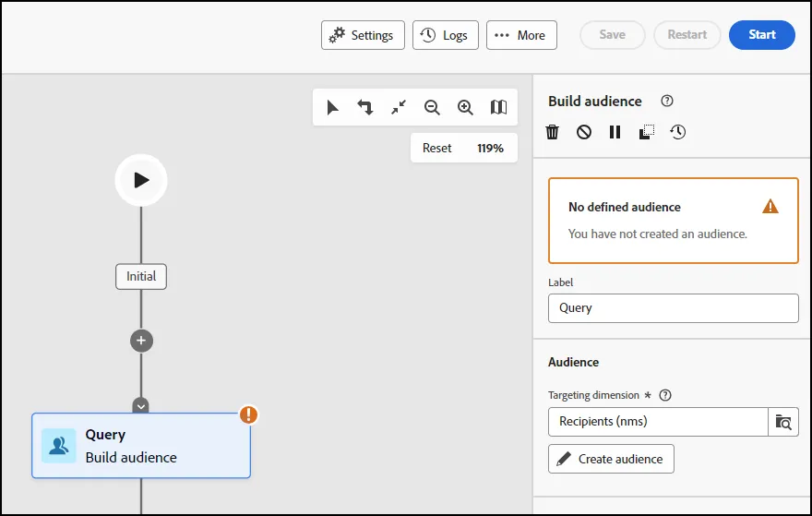Click the 'You have not created an audience' message
The width and height of the screenshot is (812, 516).
pos(658,234)
